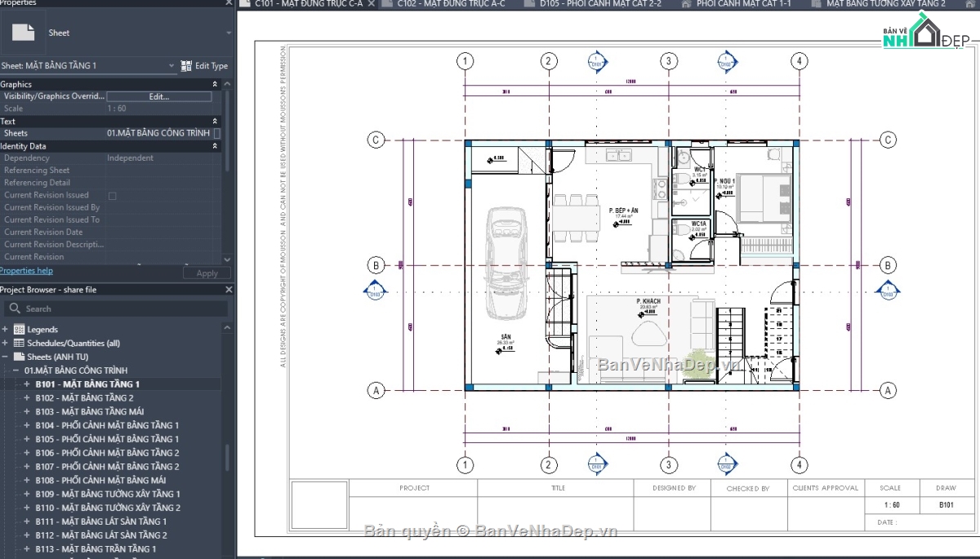This screenshot has width=980, height=559.
Task: Click the Edit Type icon
Action: (x=186, y=66)
